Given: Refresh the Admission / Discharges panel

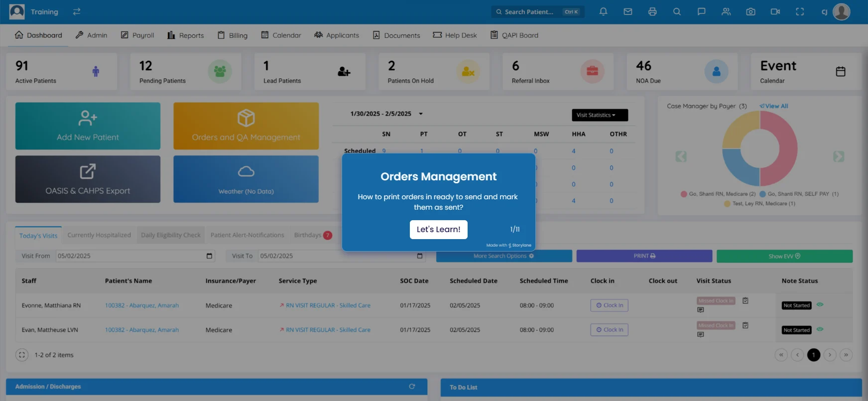Looking at the screenshot, I should click(412, 386).
